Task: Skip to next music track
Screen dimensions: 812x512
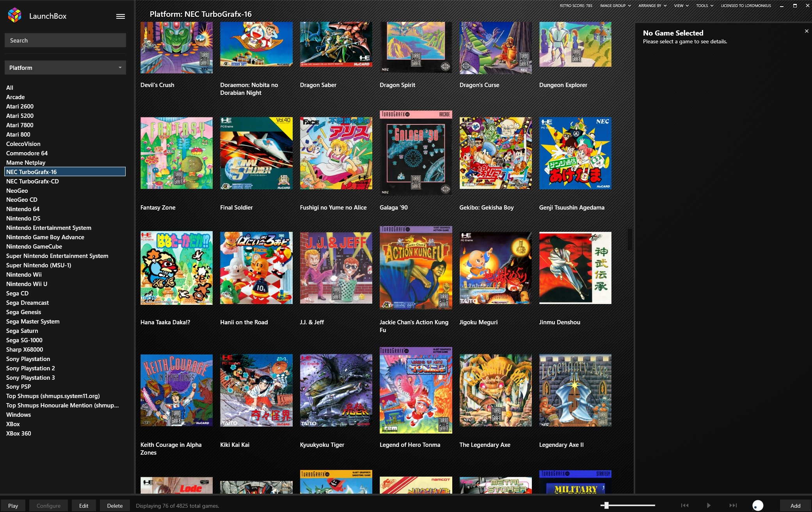Action: tap(733, 505)
